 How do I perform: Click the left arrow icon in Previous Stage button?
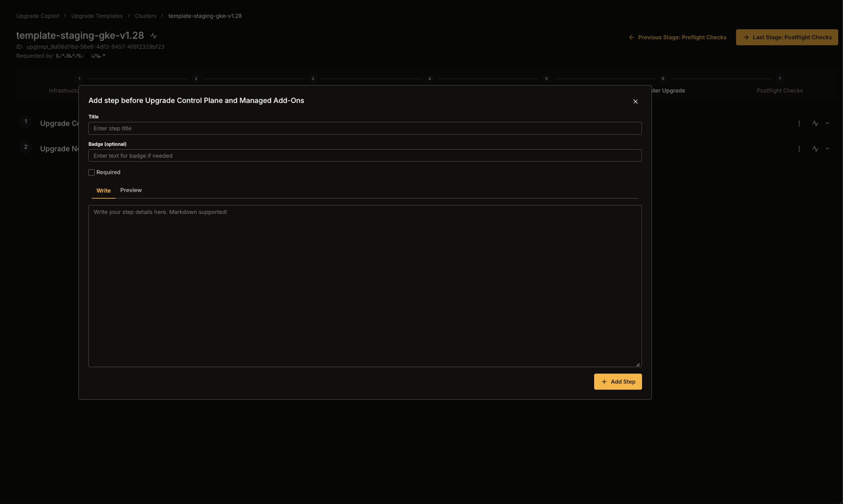631,37
